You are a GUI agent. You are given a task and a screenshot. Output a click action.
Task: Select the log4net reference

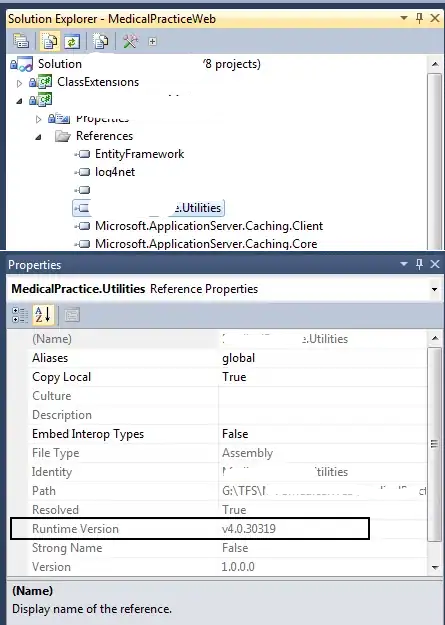tap(115, 172)
